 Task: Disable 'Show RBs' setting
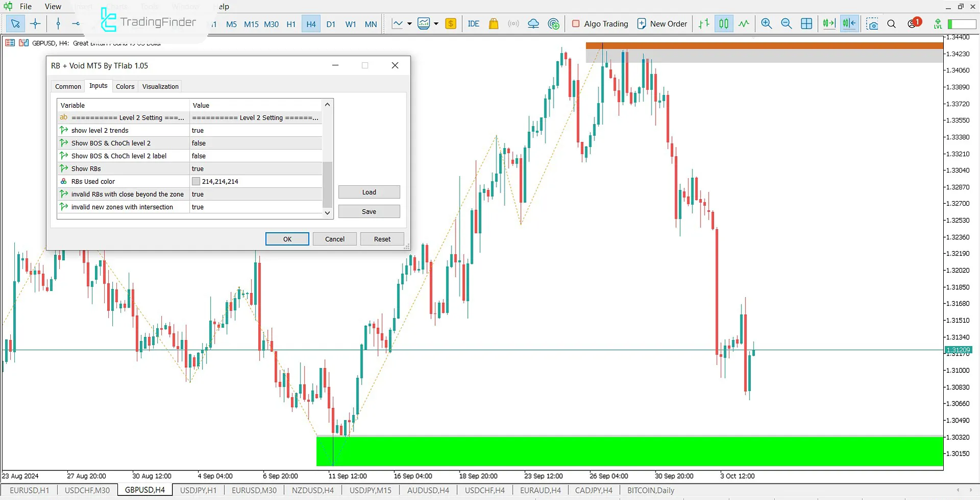tap(255, 169)
